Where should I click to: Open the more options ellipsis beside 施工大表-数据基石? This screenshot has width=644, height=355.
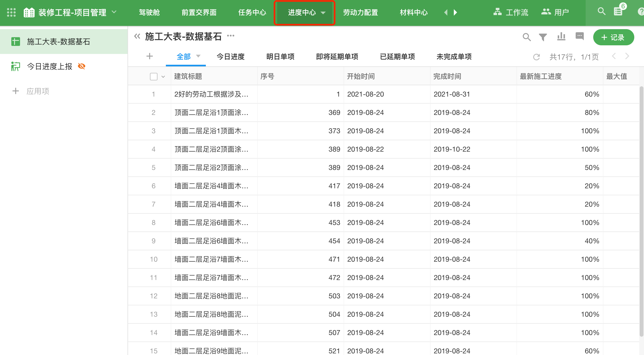click(231, 36)
